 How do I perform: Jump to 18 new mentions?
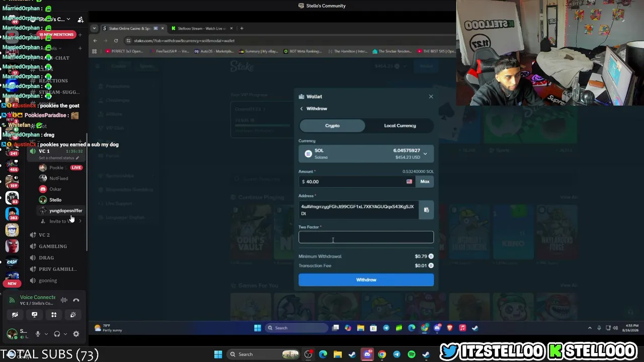coord(57,35)
